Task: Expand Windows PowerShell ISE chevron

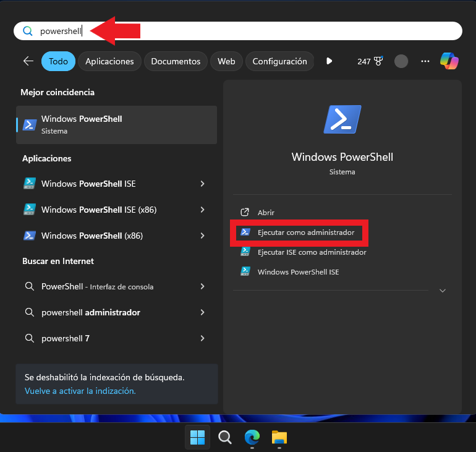Action: tap(203, 184)
